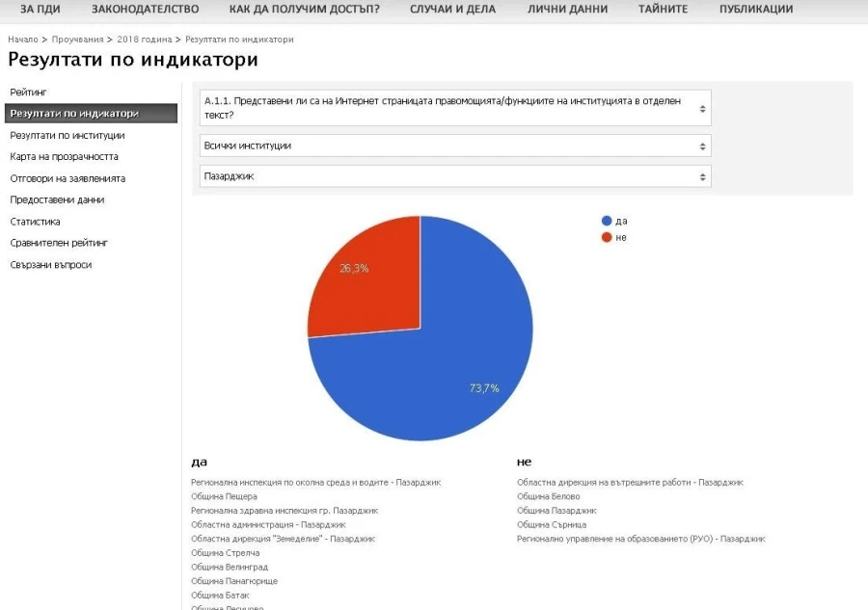The width and height of the screenshot is (868, 610).
Task: Select Община Велинград in the list
Action: point(230,567)
